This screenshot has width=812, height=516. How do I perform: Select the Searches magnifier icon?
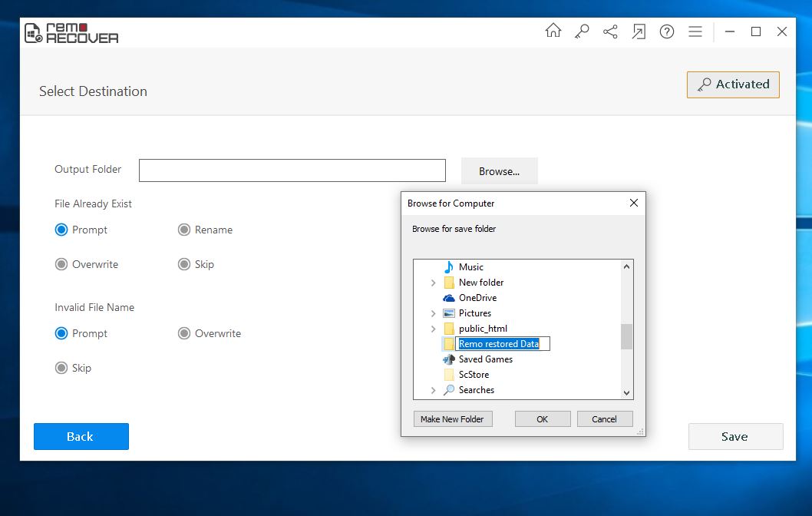pyautogui.click(x=448, y=389)
